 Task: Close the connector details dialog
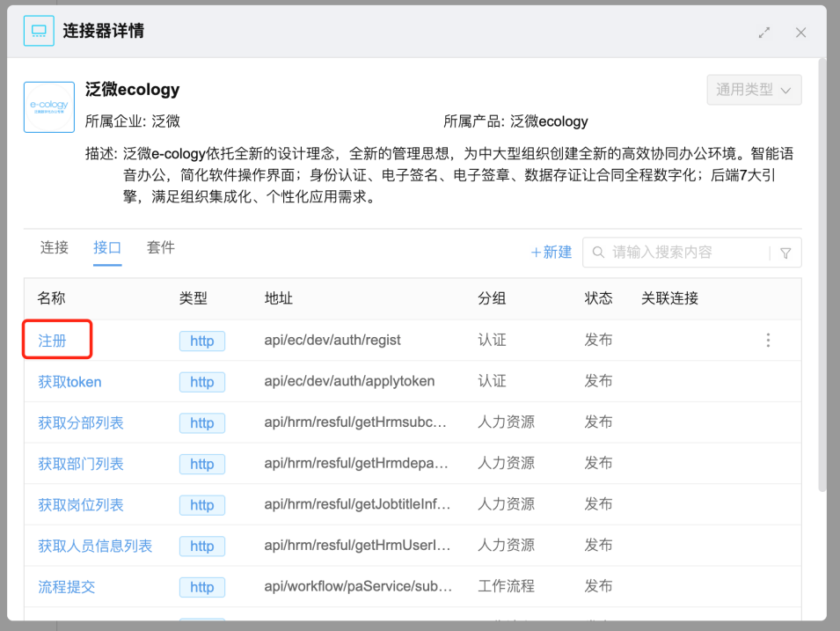tap(801, 33)
